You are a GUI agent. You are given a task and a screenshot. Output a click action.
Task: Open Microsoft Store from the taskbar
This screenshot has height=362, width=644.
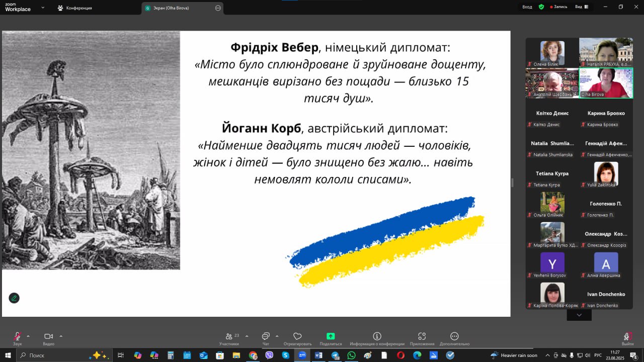[x=220, y=355]
